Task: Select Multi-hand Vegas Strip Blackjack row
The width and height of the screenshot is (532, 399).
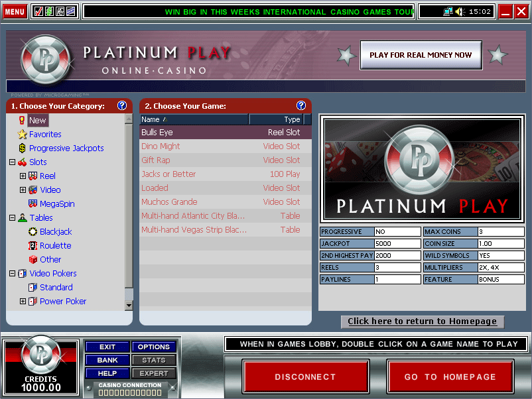Action: click(226, 229)
